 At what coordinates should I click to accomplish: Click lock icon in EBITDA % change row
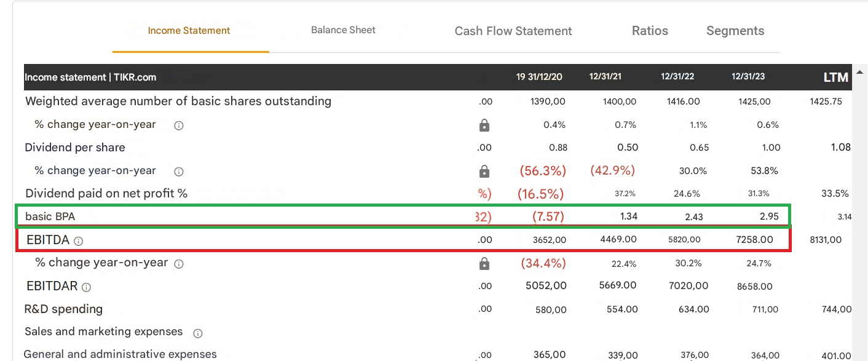[484, 264]
